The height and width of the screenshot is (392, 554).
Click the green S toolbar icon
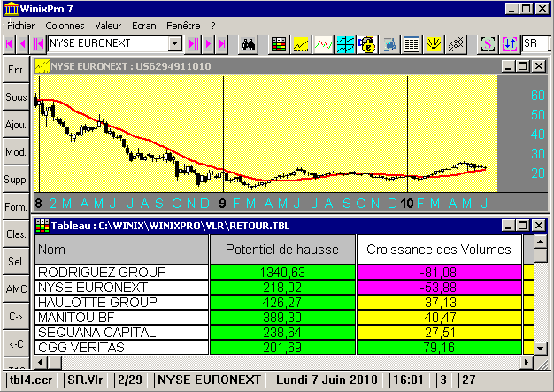point(488,44)
